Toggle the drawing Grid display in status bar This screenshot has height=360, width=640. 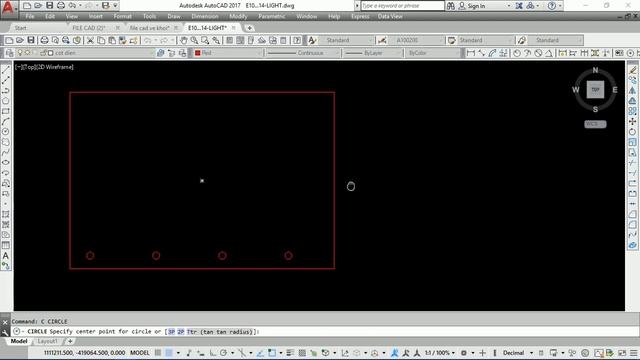158,353
